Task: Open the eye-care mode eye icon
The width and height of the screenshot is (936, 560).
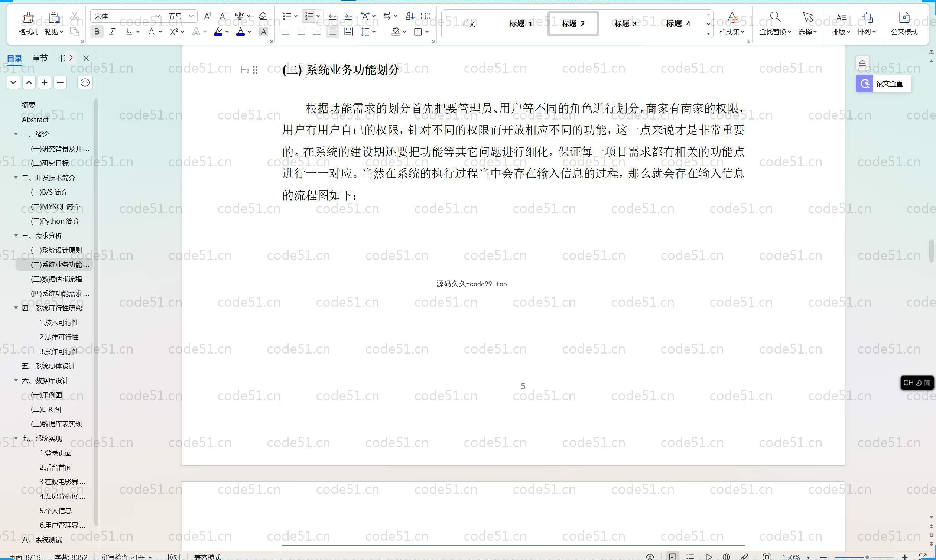Action: pyautogui.click(x=650, y=557)
